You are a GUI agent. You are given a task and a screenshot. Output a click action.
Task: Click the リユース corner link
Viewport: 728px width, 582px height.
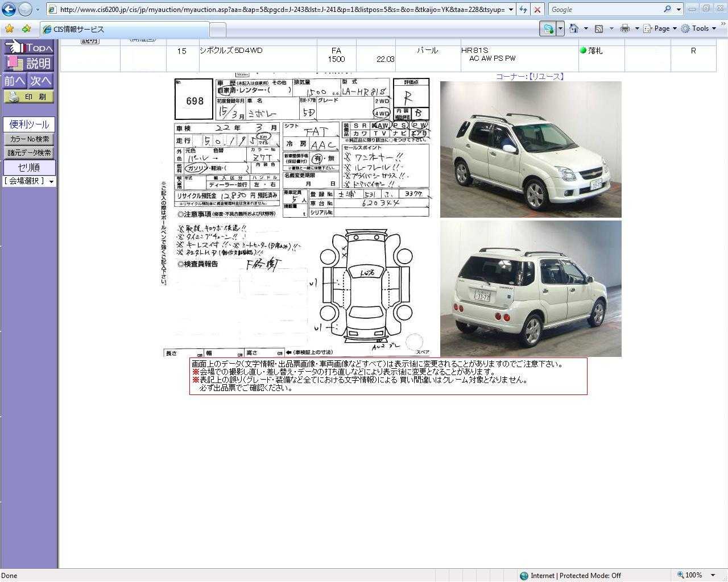pos(545,76)
